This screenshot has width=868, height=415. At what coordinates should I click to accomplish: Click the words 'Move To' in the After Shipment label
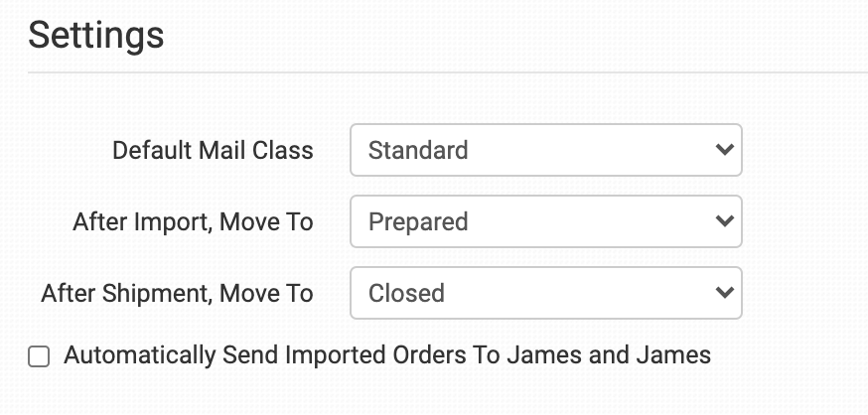[270, 294]
